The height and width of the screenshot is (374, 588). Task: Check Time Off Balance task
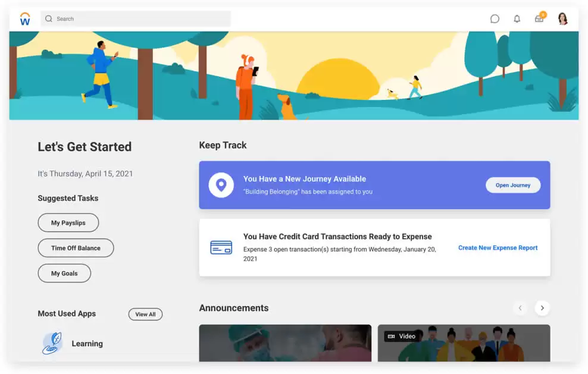(76, 248)
